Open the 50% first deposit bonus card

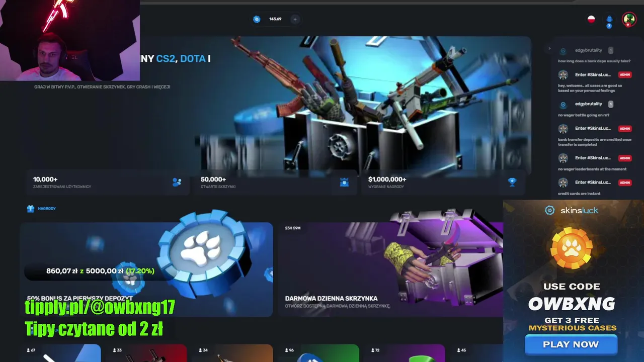tap(146, 269)
